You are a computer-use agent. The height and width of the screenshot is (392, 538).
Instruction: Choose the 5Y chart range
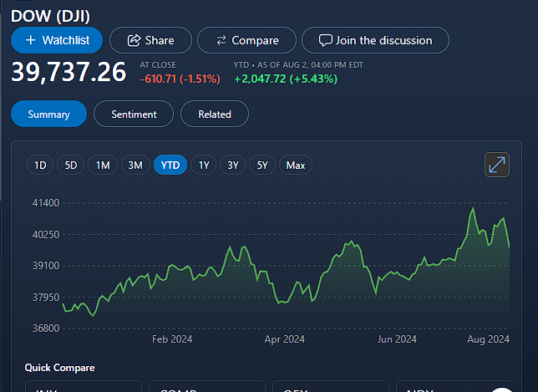point(262,165)
